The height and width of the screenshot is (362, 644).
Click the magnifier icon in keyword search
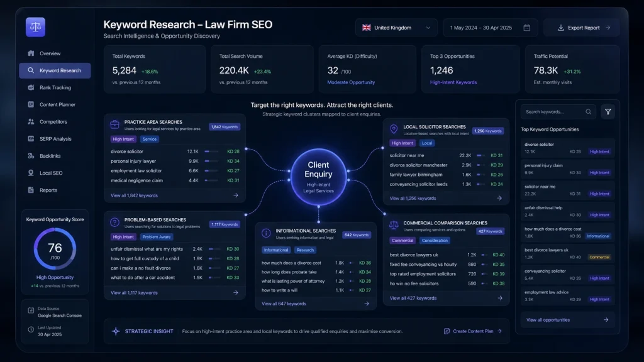click(588, 112)
